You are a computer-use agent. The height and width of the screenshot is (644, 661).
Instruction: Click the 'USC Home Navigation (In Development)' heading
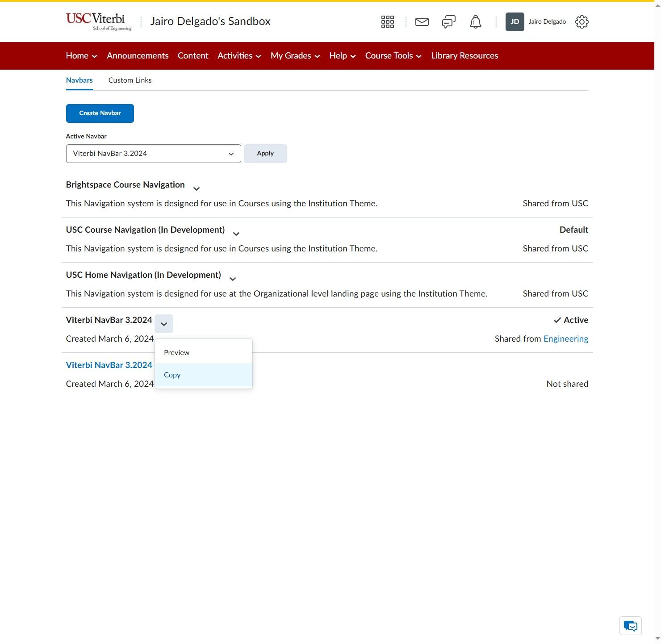(x=143, y=275)
